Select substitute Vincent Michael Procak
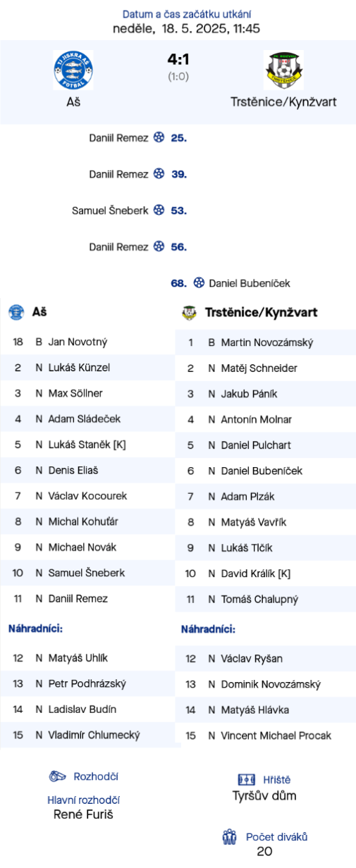The height and width of the screenshot is (868, 356). (266, 736)
